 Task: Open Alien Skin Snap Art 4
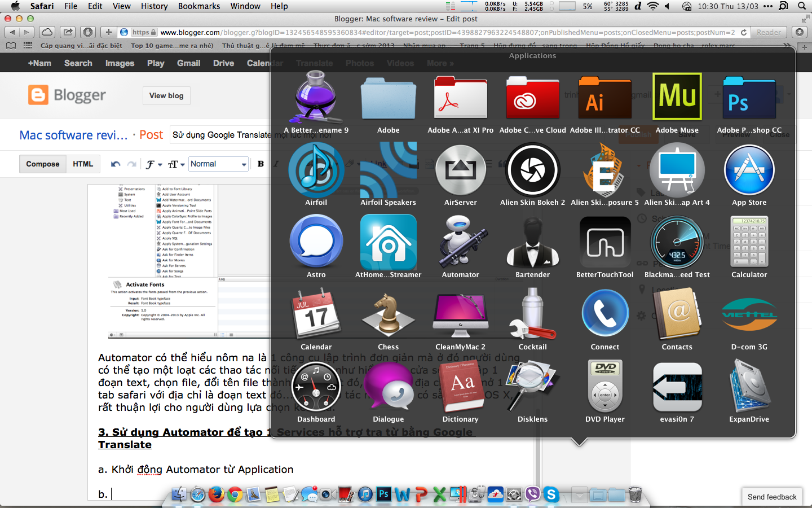(x=677, y=169)
